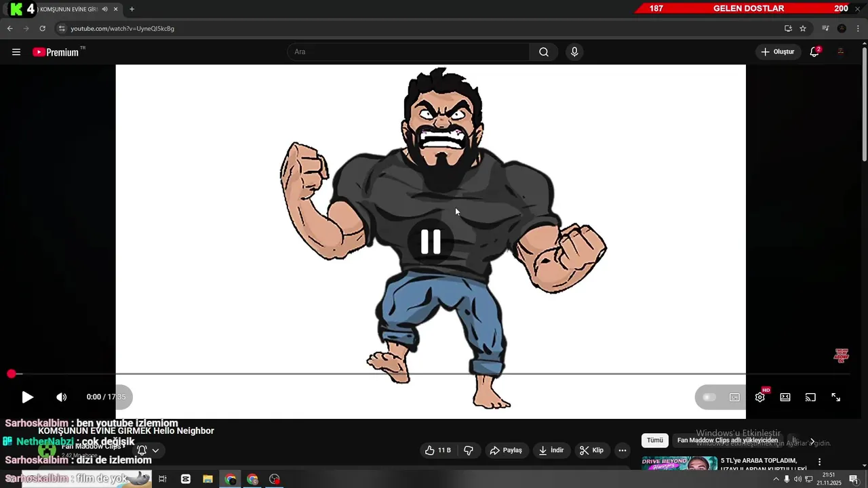Share the video with Paylaş
Image resolution: width=868 pixels, height=488 pixels.
click(x=507, y=450)
